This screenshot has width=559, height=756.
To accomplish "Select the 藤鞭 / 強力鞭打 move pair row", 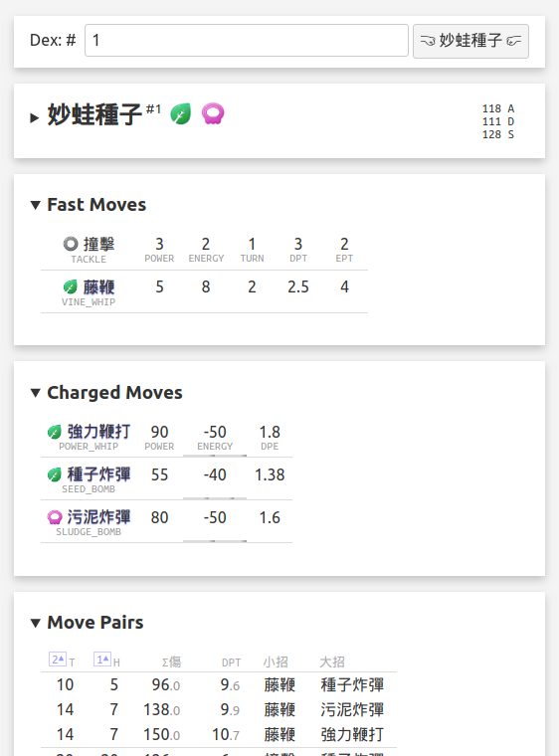I will (x=219, y=735).
